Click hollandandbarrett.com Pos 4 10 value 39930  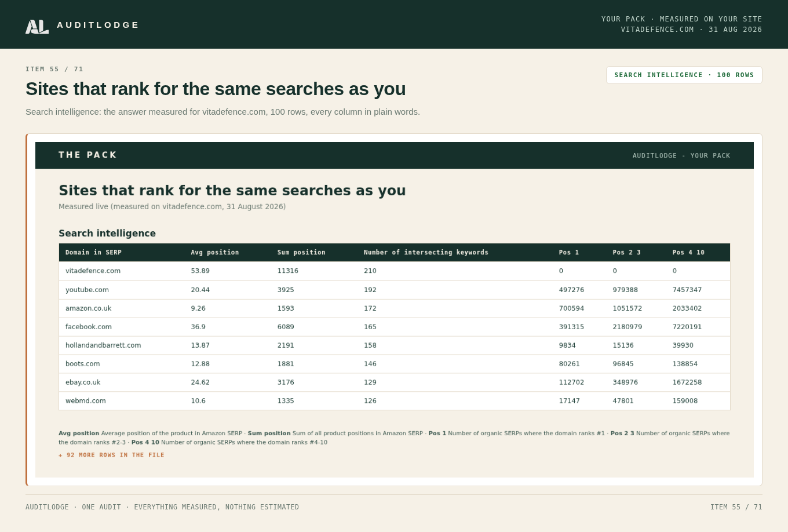click(683, 345)
